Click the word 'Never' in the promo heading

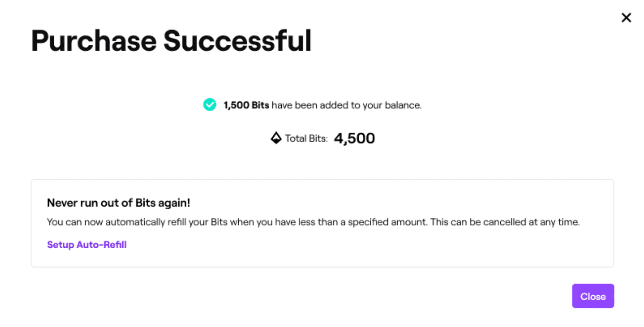[x=62, y=203]
